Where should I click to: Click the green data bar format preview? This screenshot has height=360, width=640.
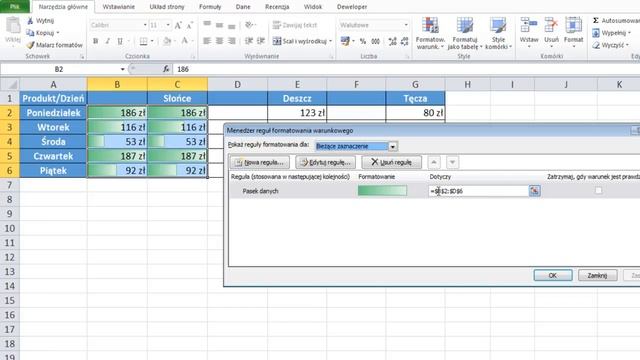point(382,191)
